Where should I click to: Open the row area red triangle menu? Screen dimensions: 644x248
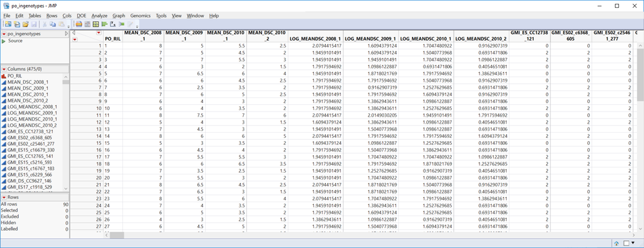[x=75, y=39]
